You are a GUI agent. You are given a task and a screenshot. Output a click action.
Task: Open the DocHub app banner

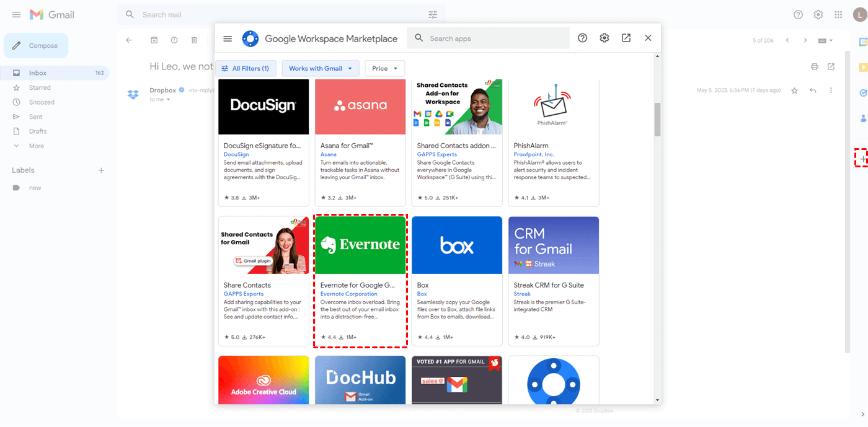pos(360,380)
